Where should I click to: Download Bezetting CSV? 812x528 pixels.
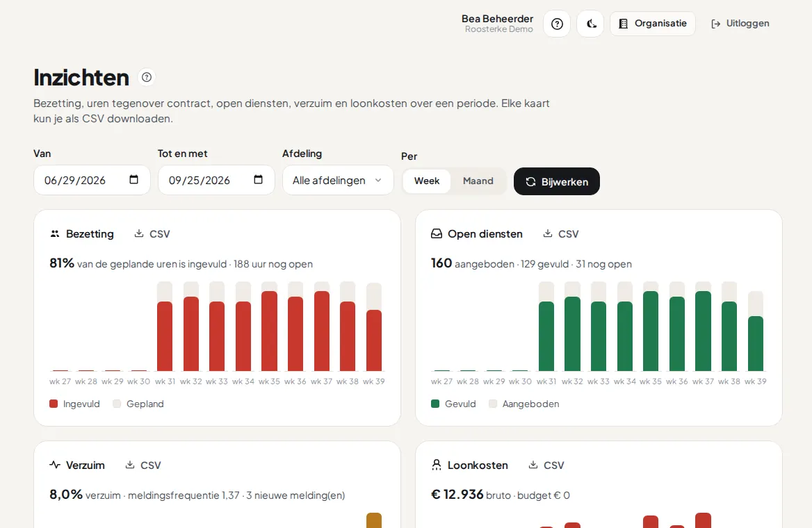[x=152, y=234]
